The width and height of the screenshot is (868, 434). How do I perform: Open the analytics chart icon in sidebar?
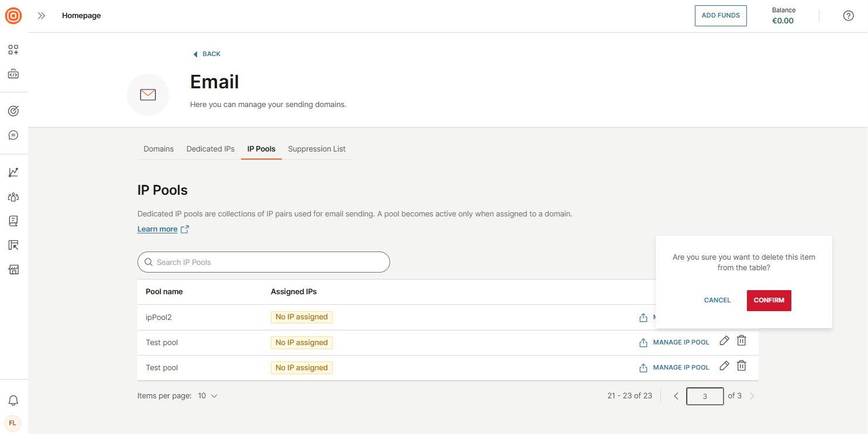tap(13, 173)
